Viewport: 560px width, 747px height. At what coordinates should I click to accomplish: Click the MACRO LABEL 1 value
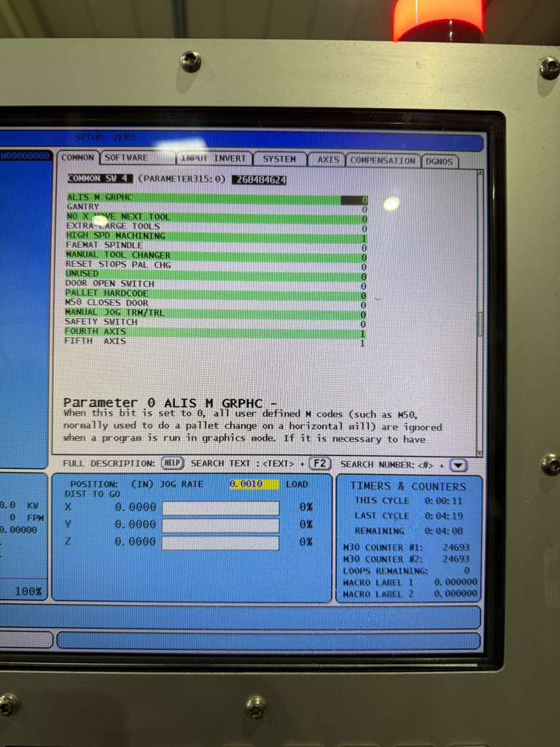(456, 582)
